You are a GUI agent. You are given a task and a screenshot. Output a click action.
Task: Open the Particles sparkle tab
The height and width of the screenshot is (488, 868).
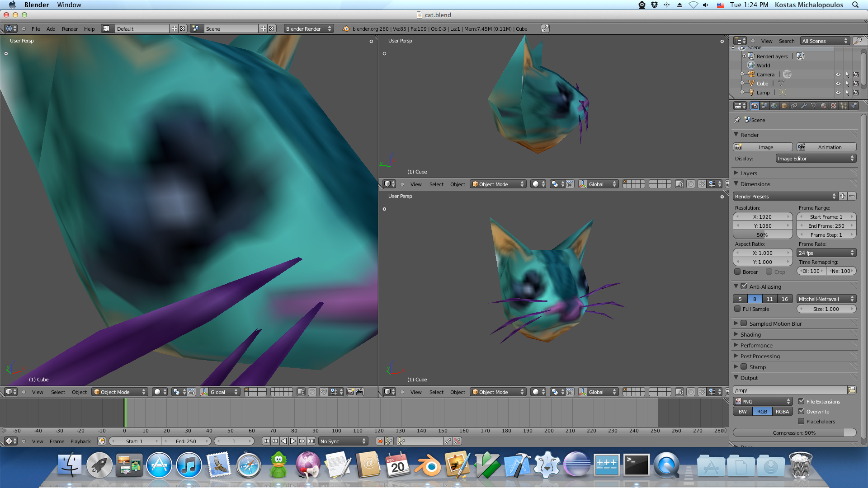(844, 106)
